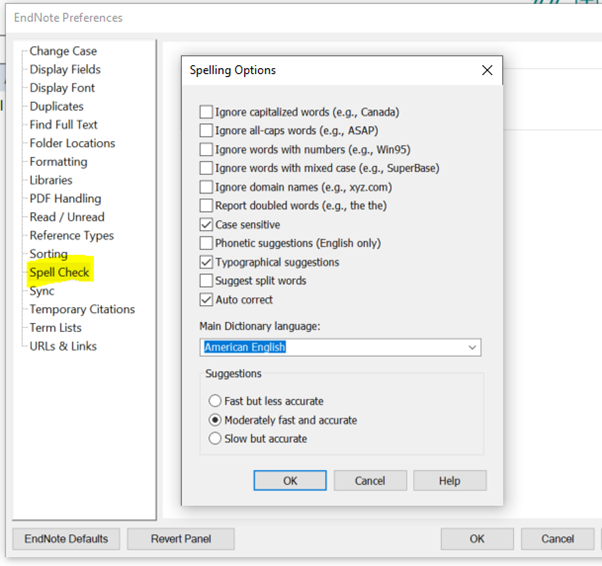Select URLs & Links preferences

coord(63,346)
